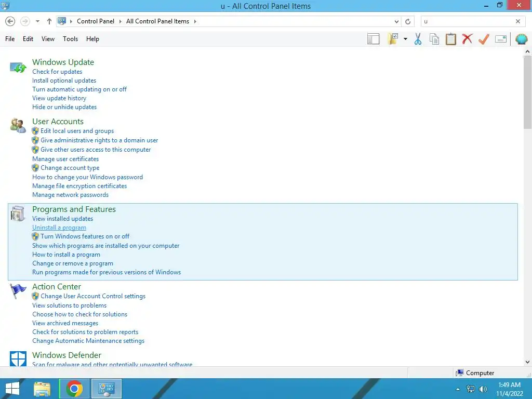Click the Windows Update icon

coord(18,67)
